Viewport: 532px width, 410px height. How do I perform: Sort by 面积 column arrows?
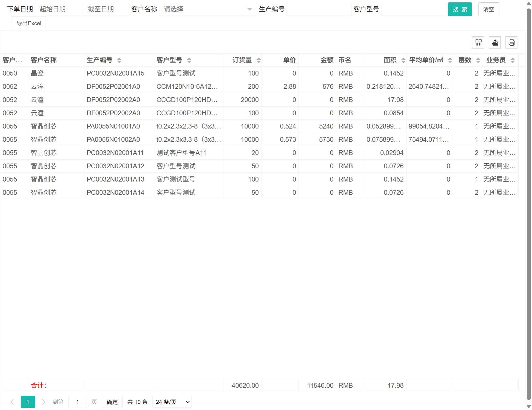pyautogui.click(x=403, y=60)
